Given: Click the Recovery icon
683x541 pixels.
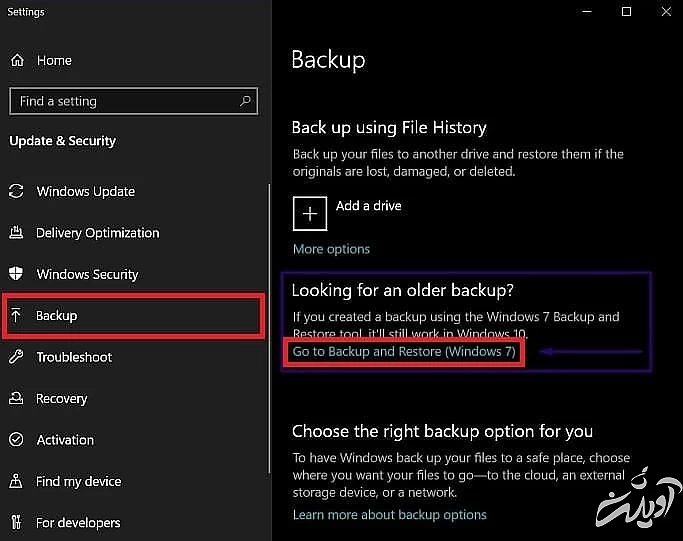Looking at the screenshot, I should pyautogui.click(x=16, y=398).
